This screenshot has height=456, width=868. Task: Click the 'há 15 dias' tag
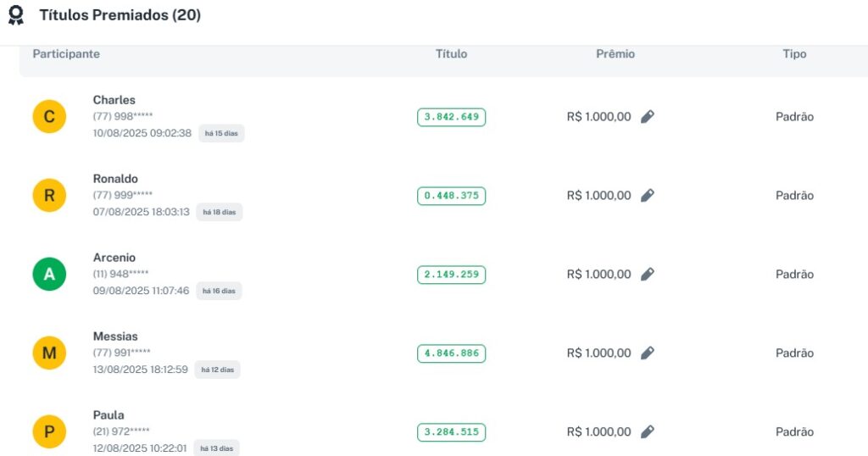(221, 134)
